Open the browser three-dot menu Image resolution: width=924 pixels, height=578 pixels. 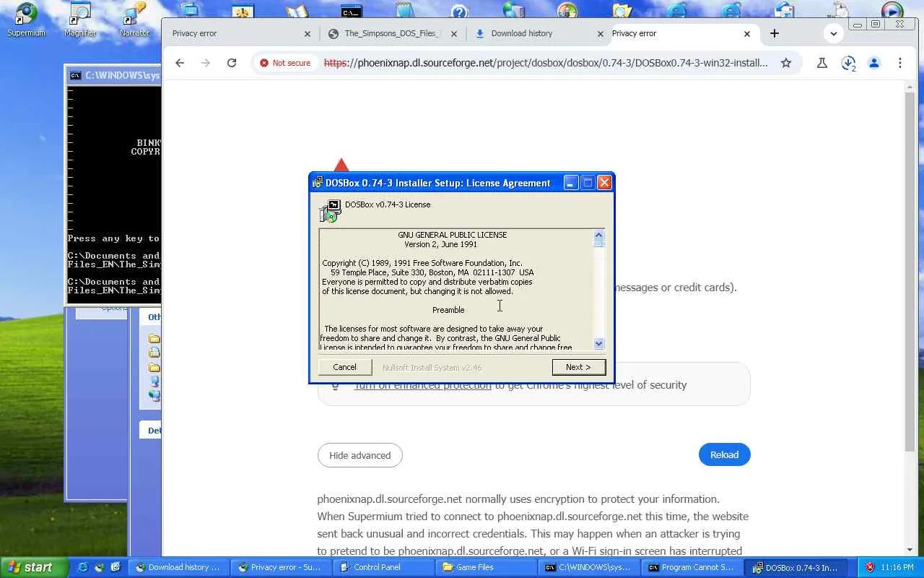pyautogui.click(x=900, y=63)
